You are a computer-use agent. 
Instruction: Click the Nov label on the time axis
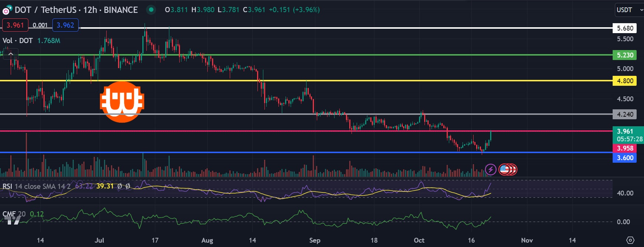[527, 240]
